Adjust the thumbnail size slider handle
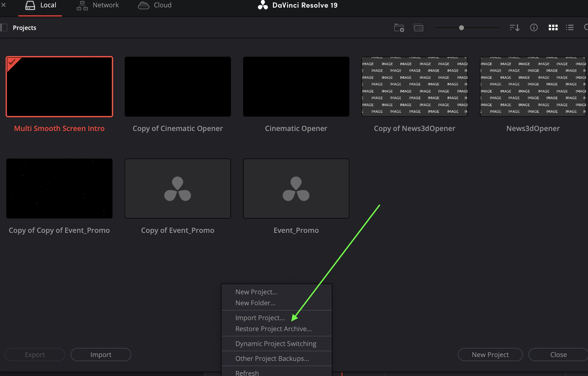This screenshot has width=588, height=376. pos(461,28)
